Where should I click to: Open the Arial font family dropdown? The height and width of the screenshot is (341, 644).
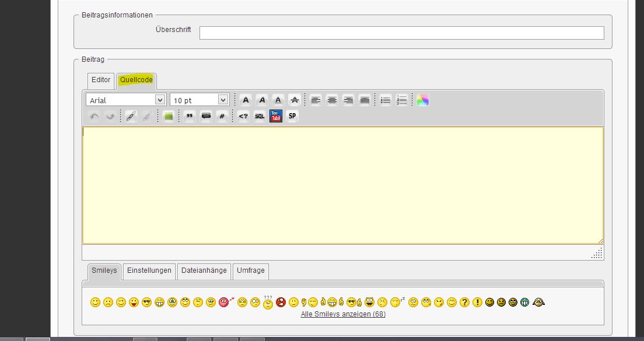126,100
